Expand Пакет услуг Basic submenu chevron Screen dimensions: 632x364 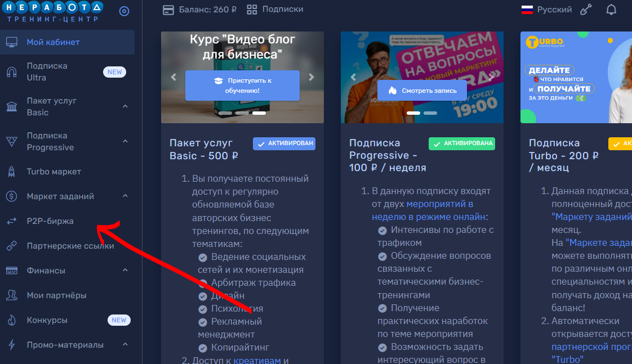(126, 106)
